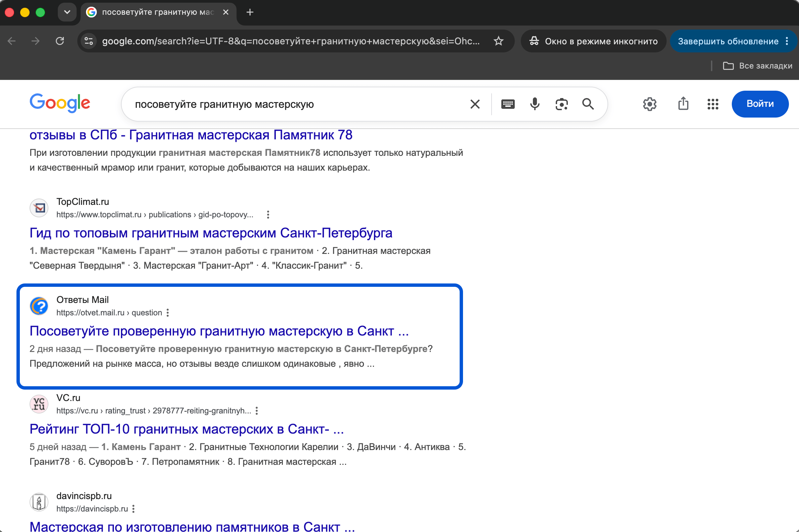Click the browser forward arrow
Image resolution: width=799 pixels, height=532 pixels.
pyautogui.click(x=36, y=41)
